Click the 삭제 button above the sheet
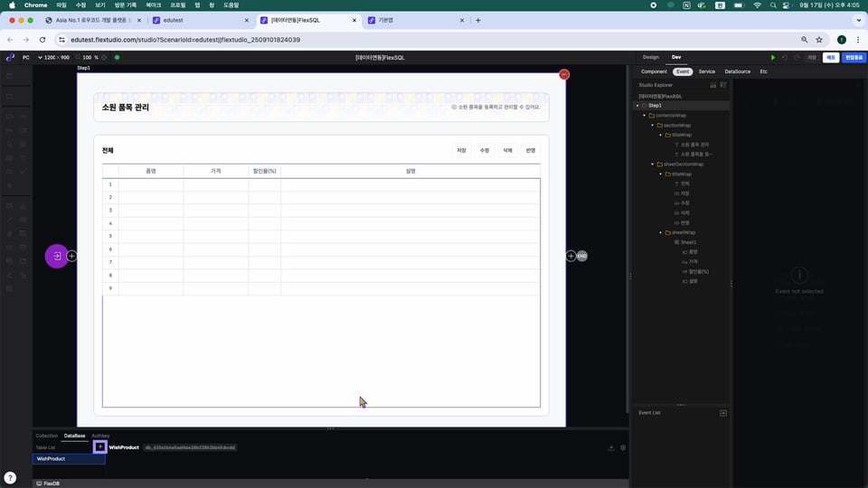 coord(507,151)
